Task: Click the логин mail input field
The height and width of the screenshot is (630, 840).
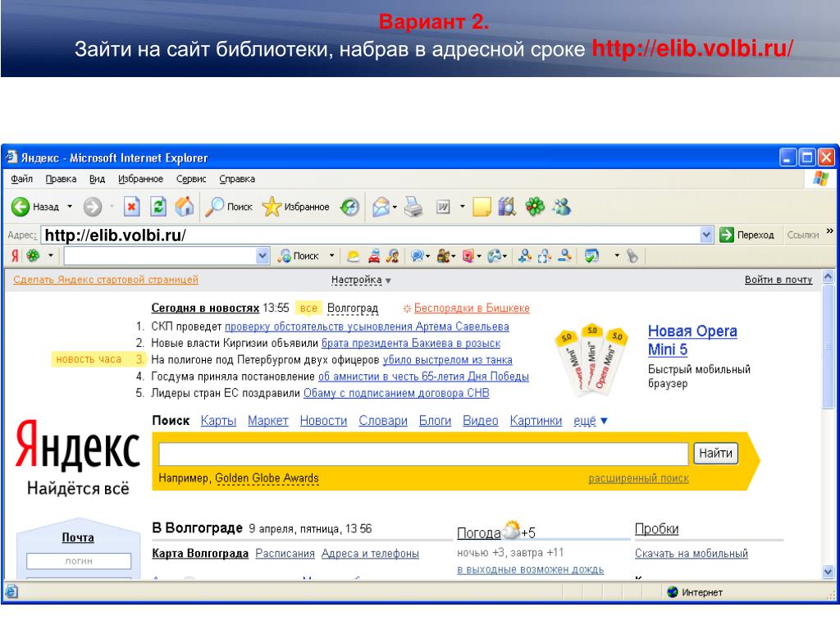Action: pyautogui.click(x=79, y=561)
